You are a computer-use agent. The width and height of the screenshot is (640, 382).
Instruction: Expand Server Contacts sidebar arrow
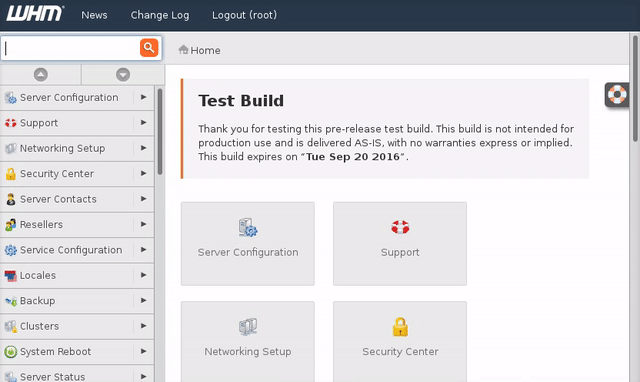pyautogui.click(x=143, y=199)
